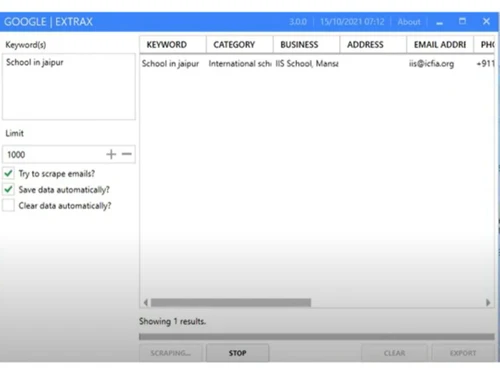Select the 'International sch' category cell

240,64
